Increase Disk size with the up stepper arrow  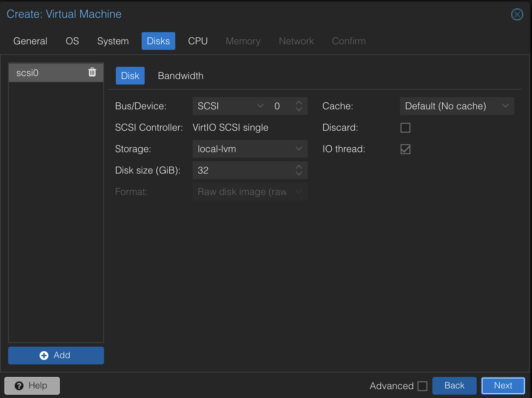(299, 167)
